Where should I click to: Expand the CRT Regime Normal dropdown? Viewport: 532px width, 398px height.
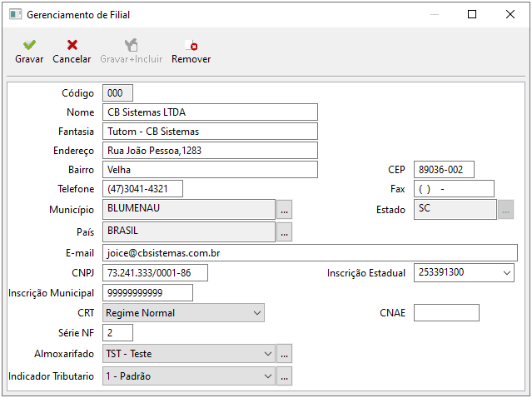tap(257, 313)
